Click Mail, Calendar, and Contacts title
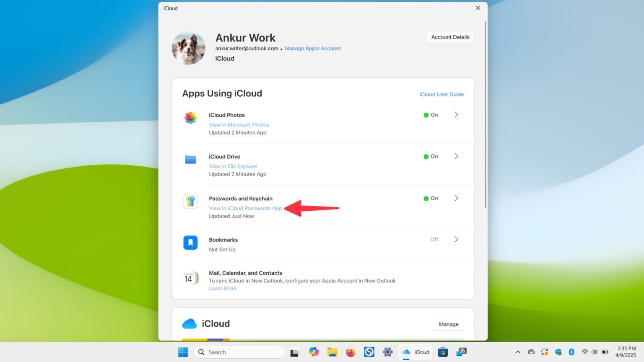Screen dimensions: 644x362 245,273
